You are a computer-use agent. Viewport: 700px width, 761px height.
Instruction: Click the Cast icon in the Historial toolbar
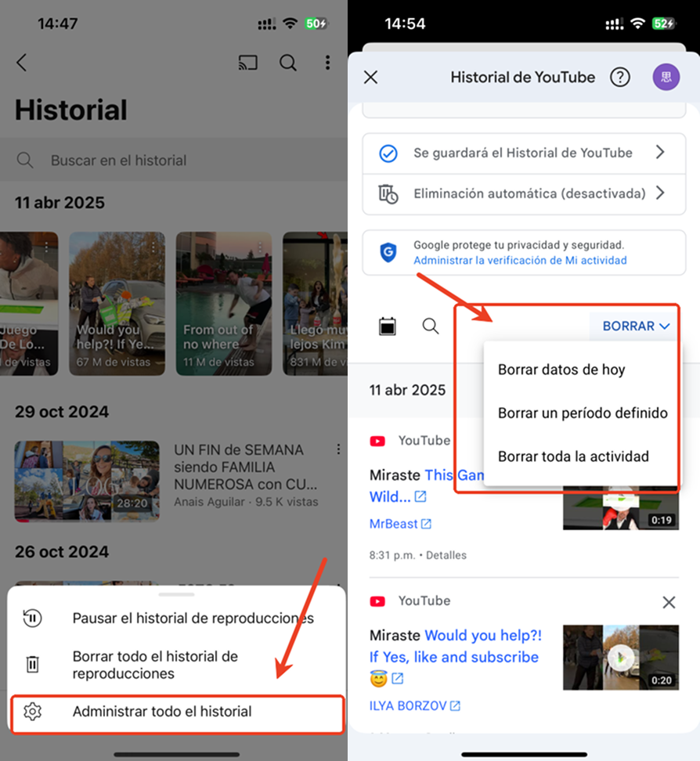[x=248, y=63]
